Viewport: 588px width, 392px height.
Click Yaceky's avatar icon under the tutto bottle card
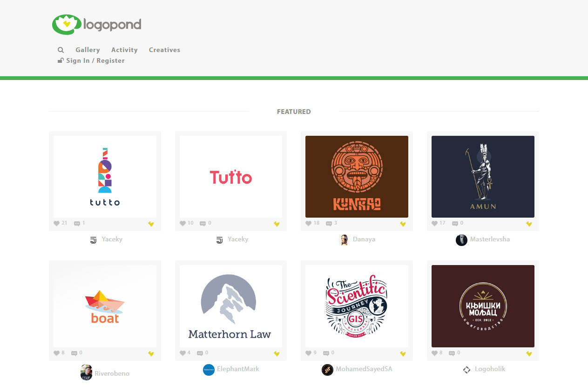tap(93, 240)
